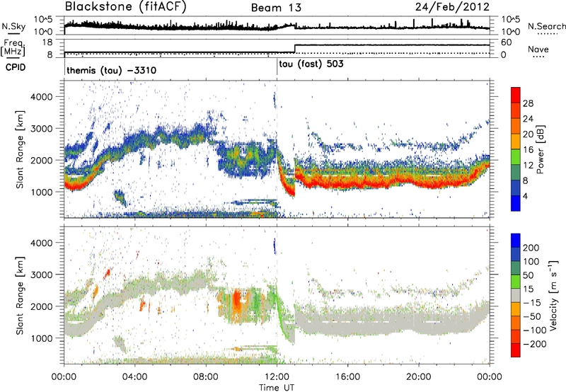This screenshot has width=566, height=392.
Task: Click the '3000' tick on the velocity plot range axis
Action: coord(41,275)
